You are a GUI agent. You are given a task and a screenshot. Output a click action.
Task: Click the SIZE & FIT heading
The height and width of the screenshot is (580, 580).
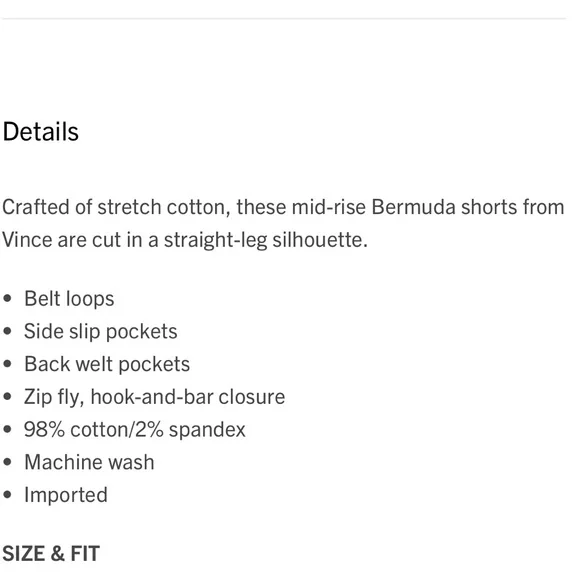(51, 554)
